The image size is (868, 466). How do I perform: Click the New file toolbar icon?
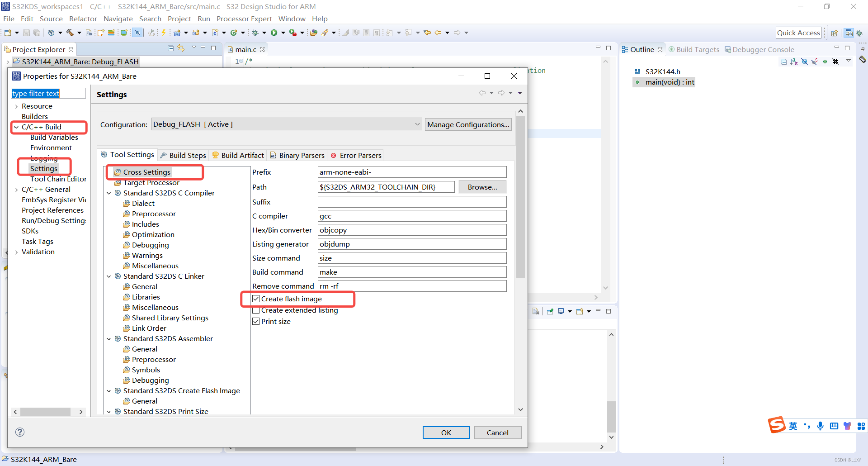[x=8, y=33]
